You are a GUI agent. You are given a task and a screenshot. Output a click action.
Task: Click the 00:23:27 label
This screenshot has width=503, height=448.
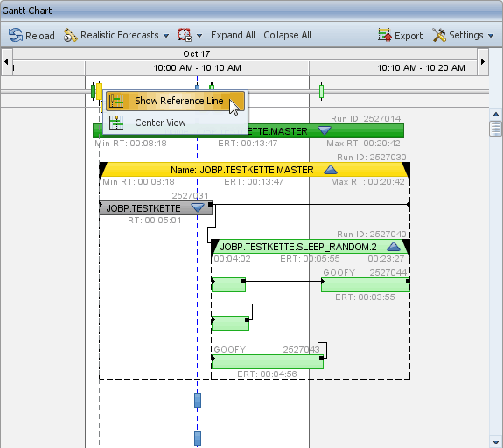(x=386, y=259)
